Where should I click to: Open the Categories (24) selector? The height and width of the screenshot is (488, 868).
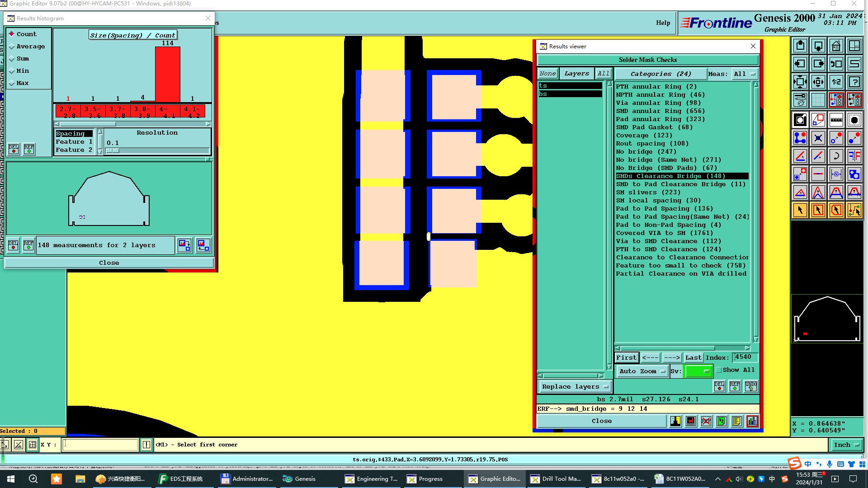[x=660, y=74]
